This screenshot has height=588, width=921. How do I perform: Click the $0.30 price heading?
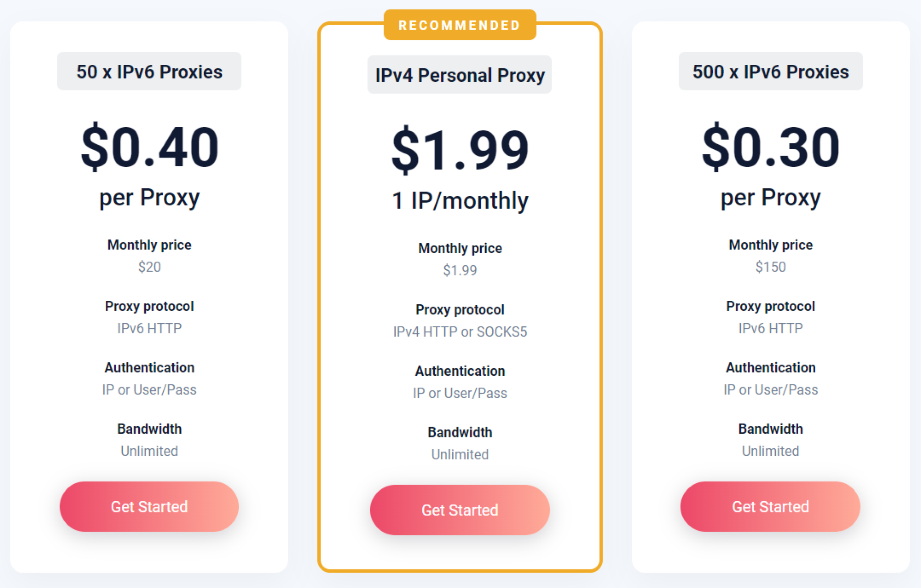pos(770,147)
